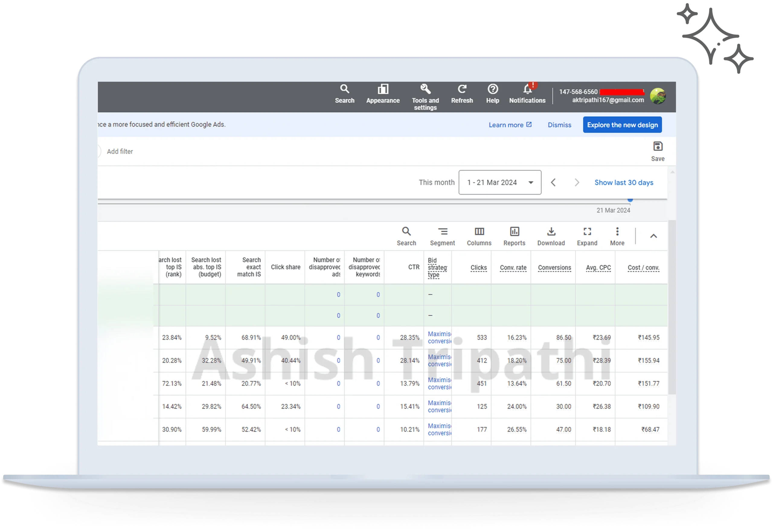Dismiss the new design banner
This screenshot has width=773, height=532.
(559, 125)
